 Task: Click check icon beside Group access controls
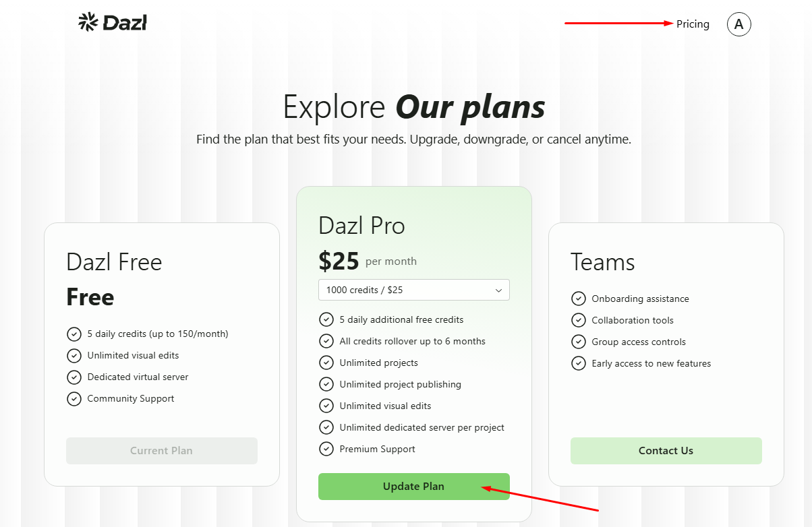(x=578, y=342)
